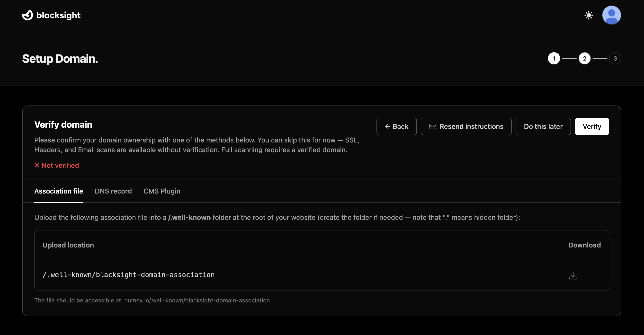The width and height of the screenshot is (644, 335).
Task: Click the Upload location column header
Action: tap(68, 245)
